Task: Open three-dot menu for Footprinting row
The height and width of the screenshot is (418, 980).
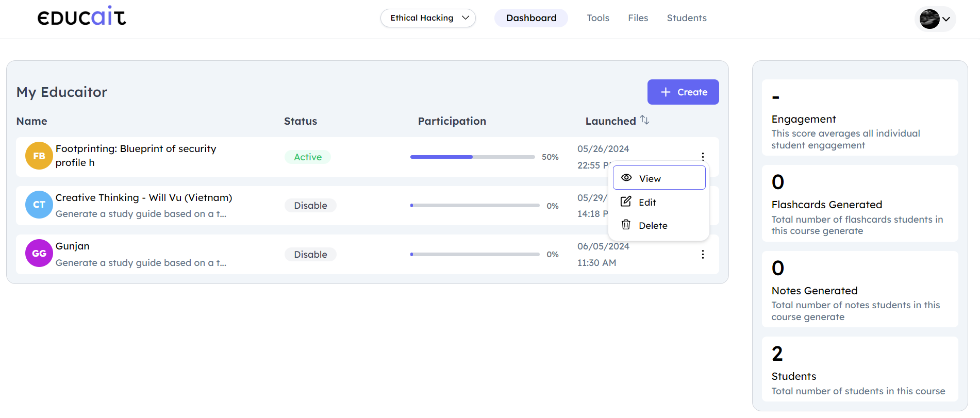Action: [x=703, y=156]
